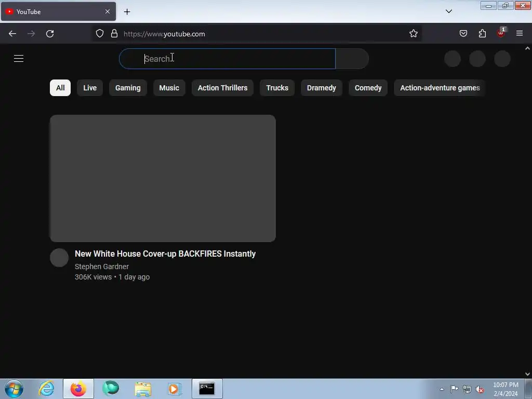This screenshot has width=532, height=399.
Task: Open the Save to Pocket icon
Action: click(463, 33)
